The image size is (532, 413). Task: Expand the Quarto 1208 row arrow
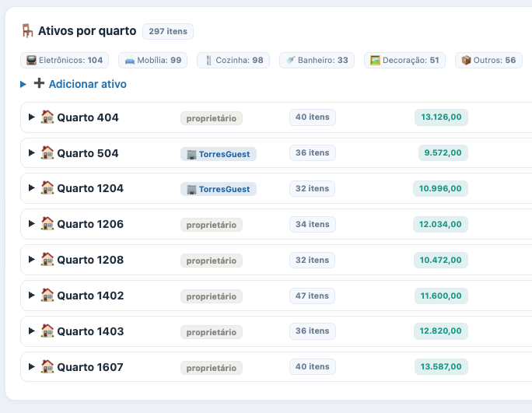click(32, 259)
